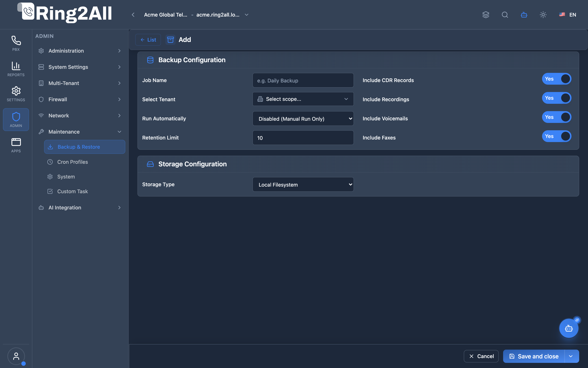
Task: Toggle Include CDR Records switch
Action: [x=556, y=79]
